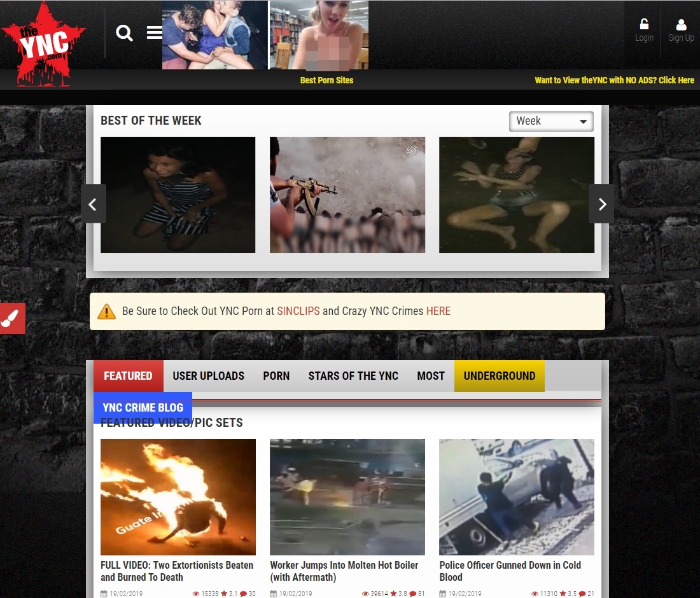Expand the Most tab menu
This screenshot has height=598, width=700.
tap(431, 376)
